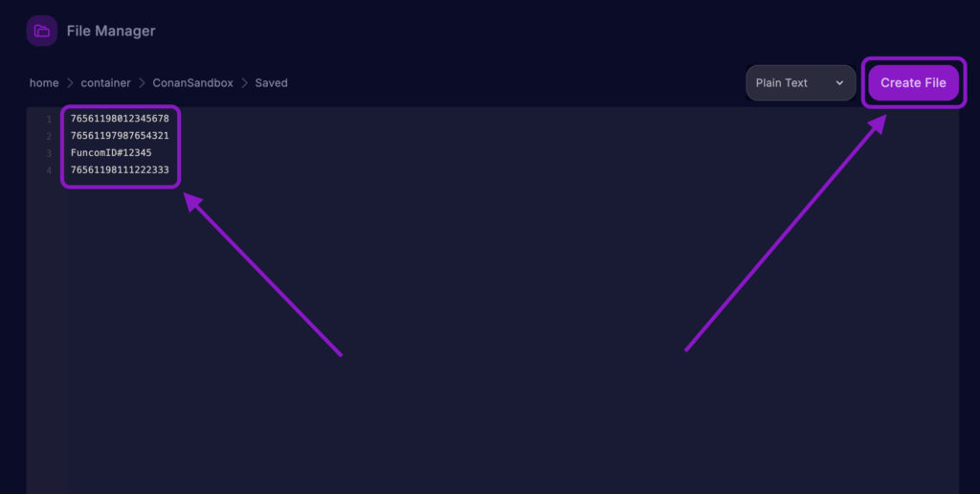This screenshot has width=980, height=494.
Task: Click line number 4 in the gutter
Action: point(49,170)
